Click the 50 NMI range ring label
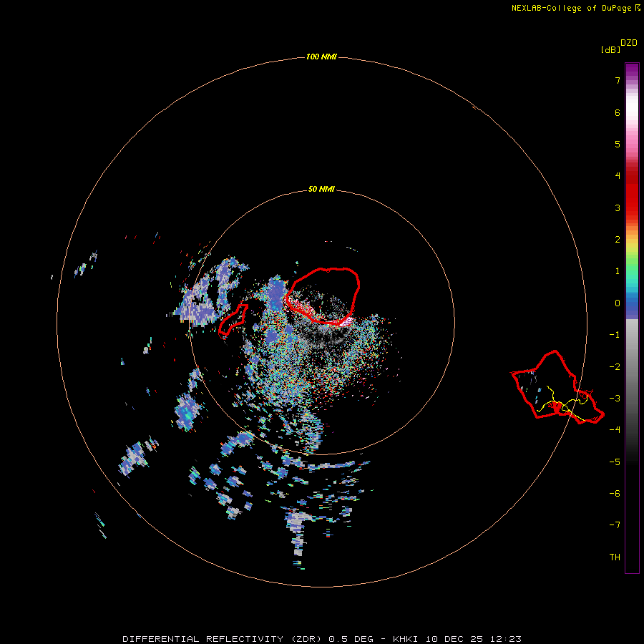This screenshot has height=644, width=644. 321,190
